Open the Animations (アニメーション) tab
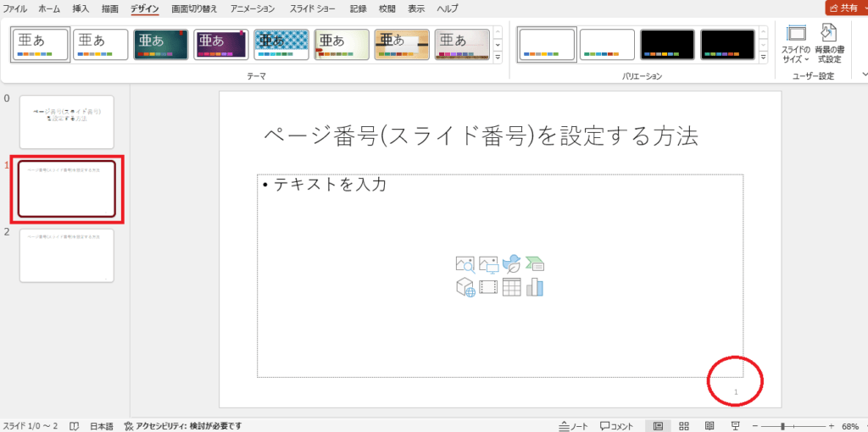868x432 pixels. coord(253,8)
